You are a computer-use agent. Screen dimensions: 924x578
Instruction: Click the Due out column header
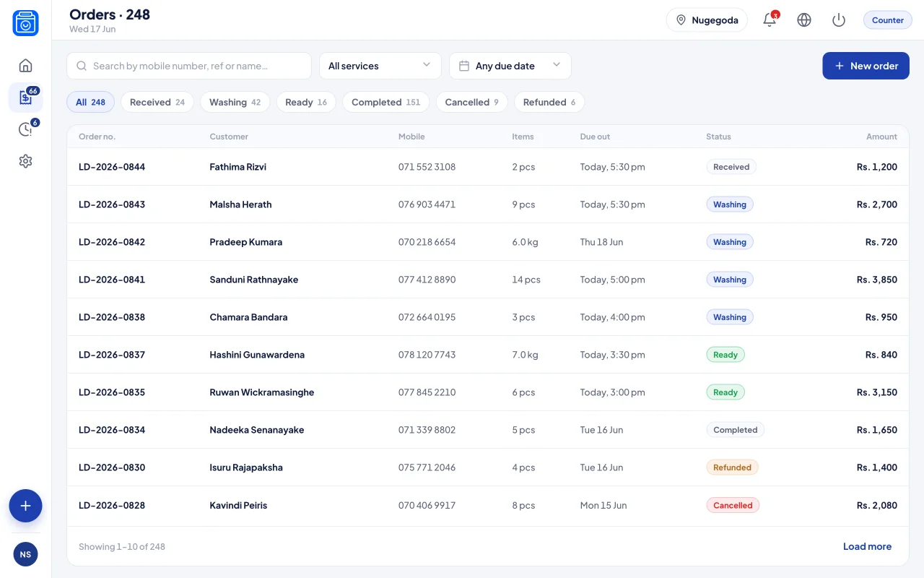[x=595, y=137]
